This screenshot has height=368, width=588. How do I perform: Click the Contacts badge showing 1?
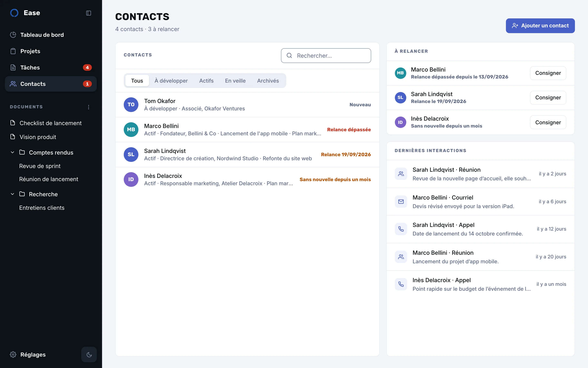click(x=87, y=84)
